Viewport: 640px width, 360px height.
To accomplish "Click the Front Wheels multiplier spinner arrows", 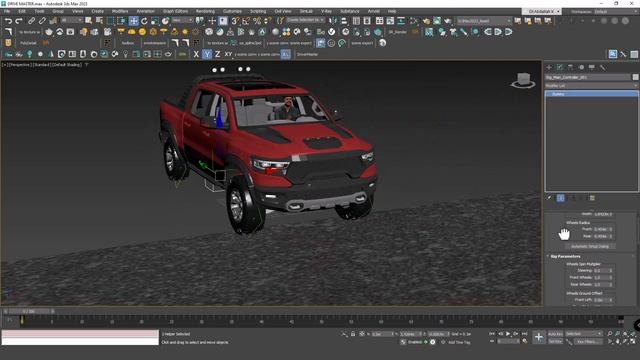I will [611, 278].
